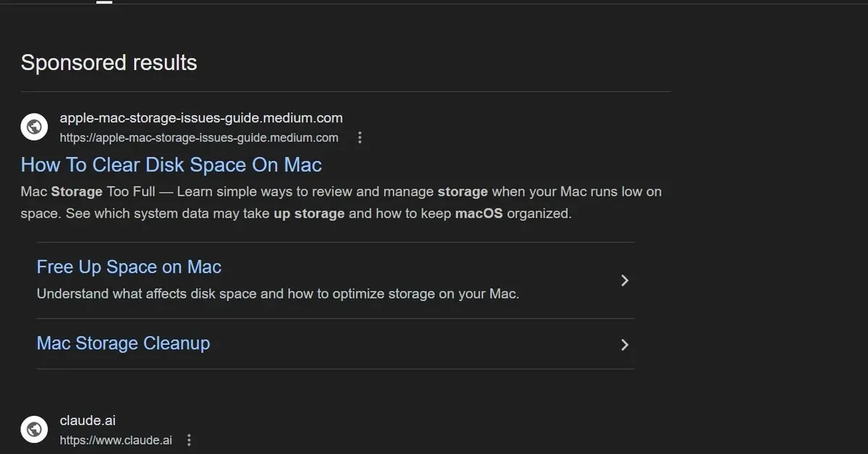Viewport: 868px width, 454px height.
Task: Click the https://www.claude.ai URL text
Action: (116, 440)
